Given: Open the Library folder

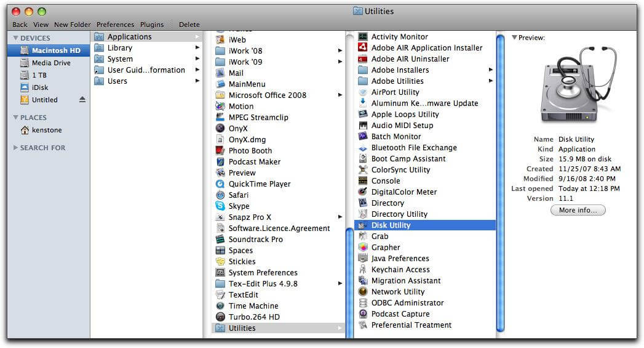Looking at the screenshot, I should [147, 47].
